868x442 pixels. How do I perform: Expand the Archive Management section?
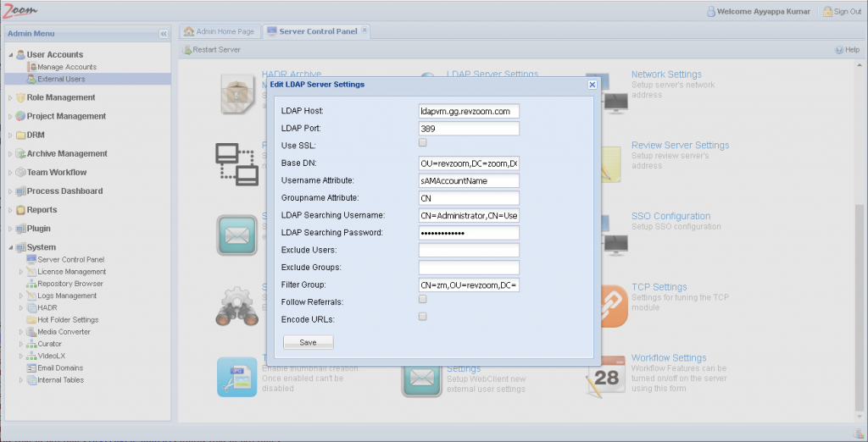pyautogui.click(x=10, y=154)
